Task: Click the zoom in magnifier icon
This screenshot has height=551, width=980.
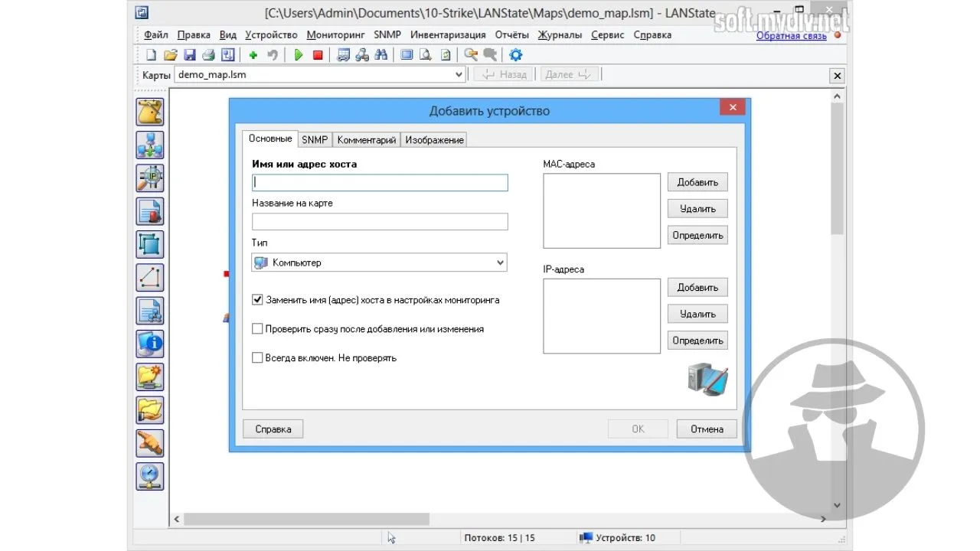Action: [x=471, y=55]
